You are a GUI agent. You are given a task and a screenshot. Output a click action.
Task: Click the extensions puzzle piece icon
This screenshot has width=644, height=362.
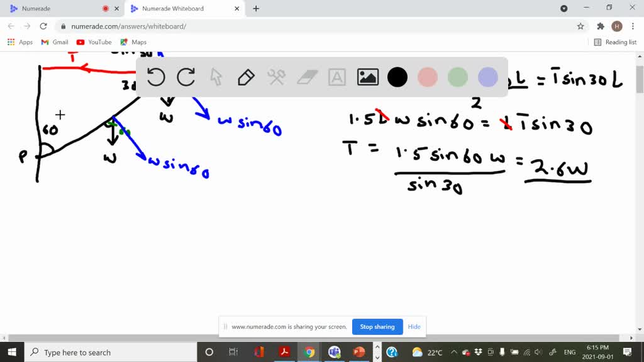(601, 26)
